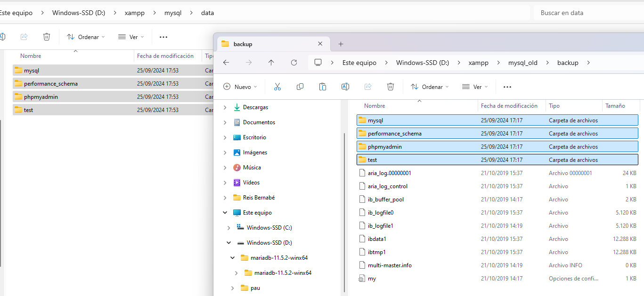
Task: Go forward with the right arrow in backup window
Action: point(249,63)
